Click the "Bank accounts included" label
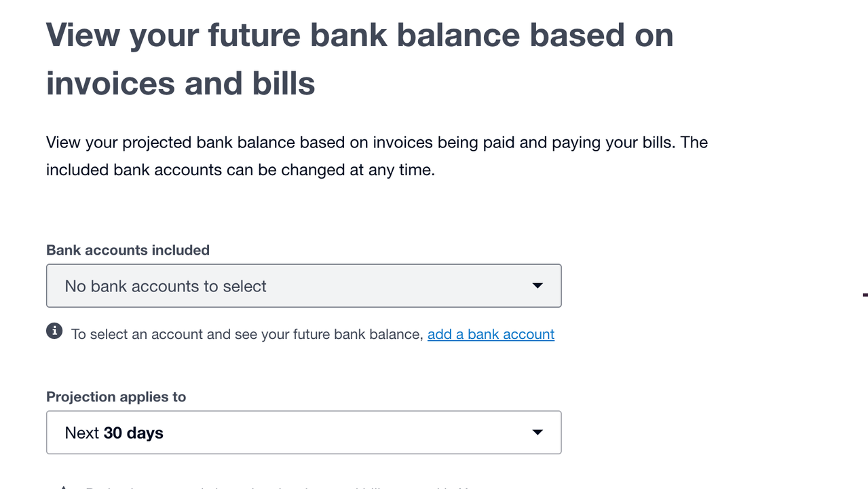The image size is (868, 489). click(x=128, y=250)
